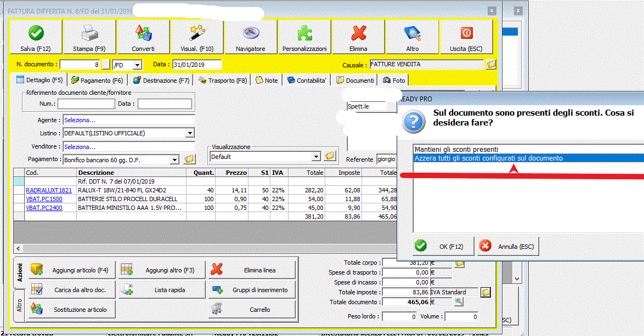
Task: Expand the Listino dropdown
Action: [x=190, y=133]
